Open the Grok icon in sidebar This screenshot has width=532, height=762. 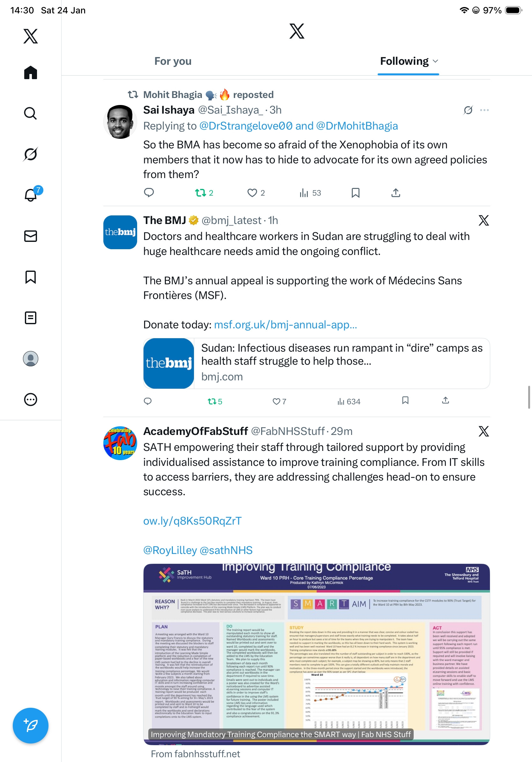31,154
